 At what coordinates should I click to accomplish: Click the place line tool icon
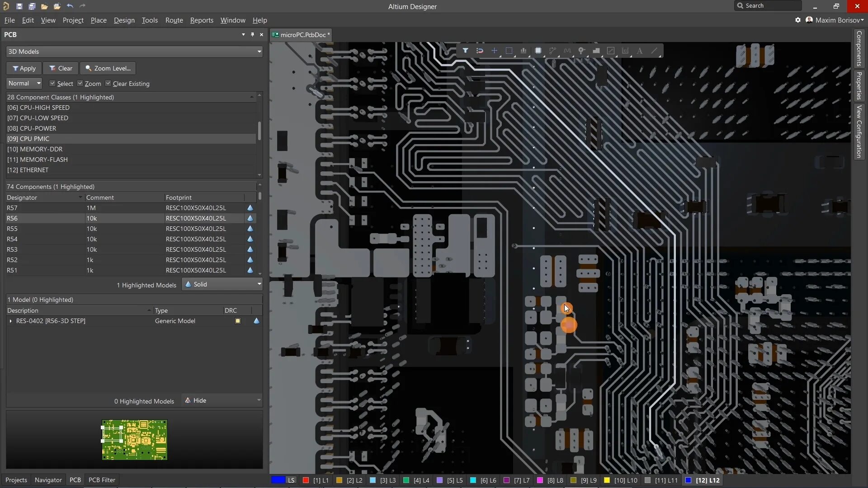654,51
